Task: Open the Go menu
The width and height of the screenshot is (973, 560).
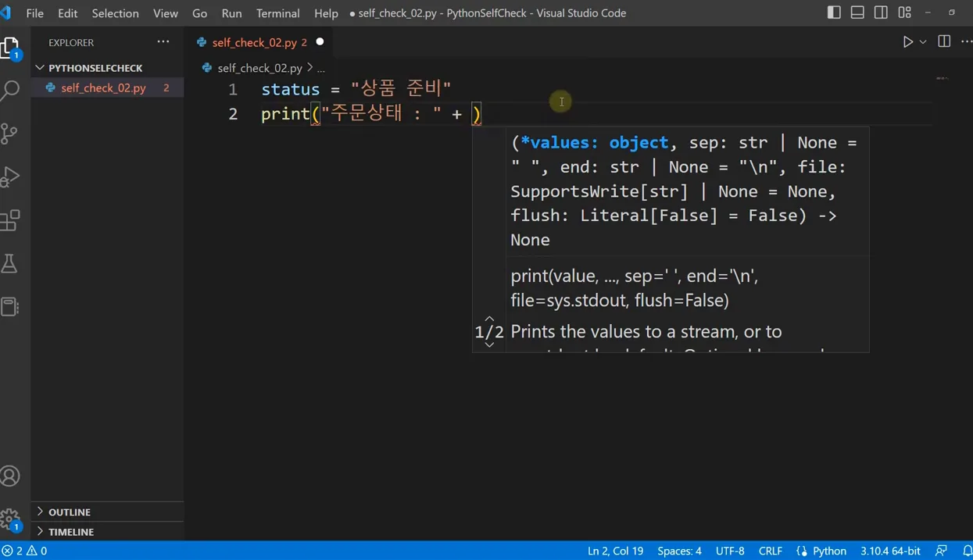Action: (x=199, y=13)
